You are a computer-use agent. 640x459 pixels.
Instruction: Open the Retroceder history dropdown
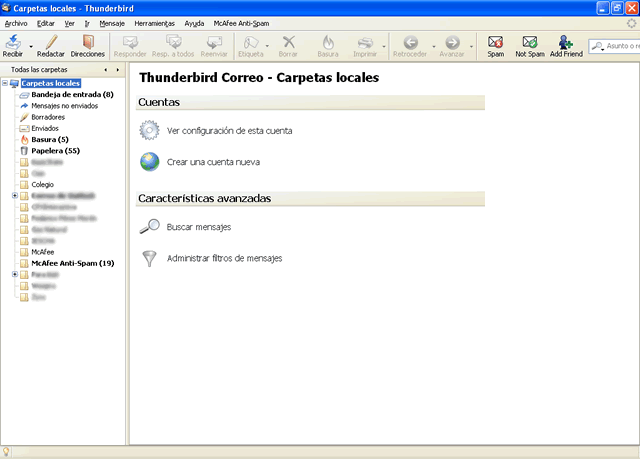(433, 47)
